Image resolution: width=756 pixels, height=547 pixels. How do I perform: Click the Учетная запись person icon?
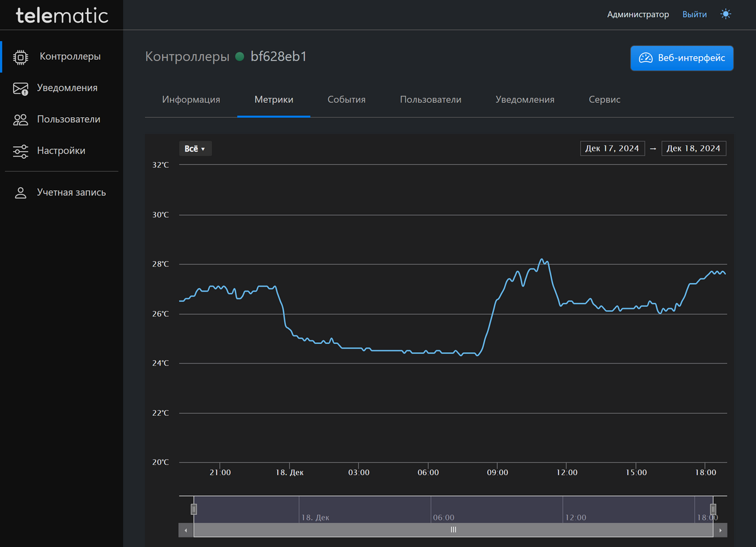click(21, 193)
